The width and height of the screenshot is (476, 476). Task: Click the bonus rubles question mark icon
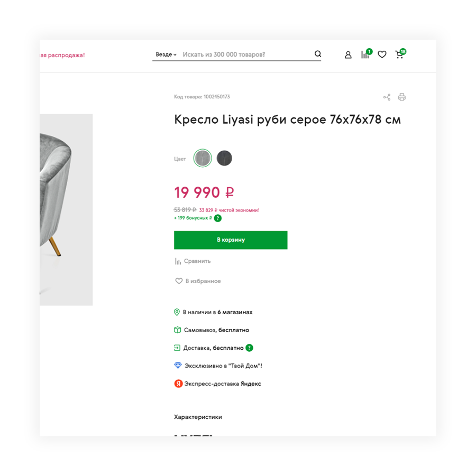pyautogui.click(x=218, y=218)
